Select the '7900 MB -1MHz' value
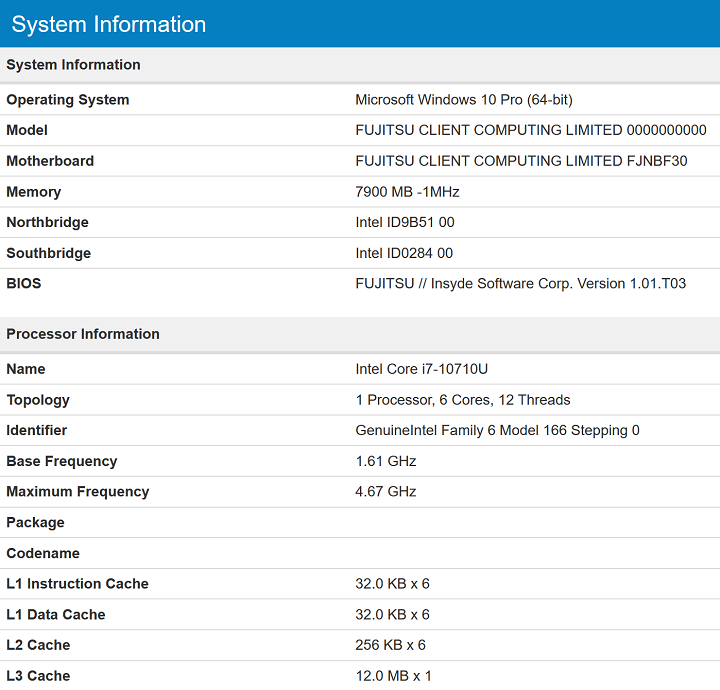 (x=407, y=192)
